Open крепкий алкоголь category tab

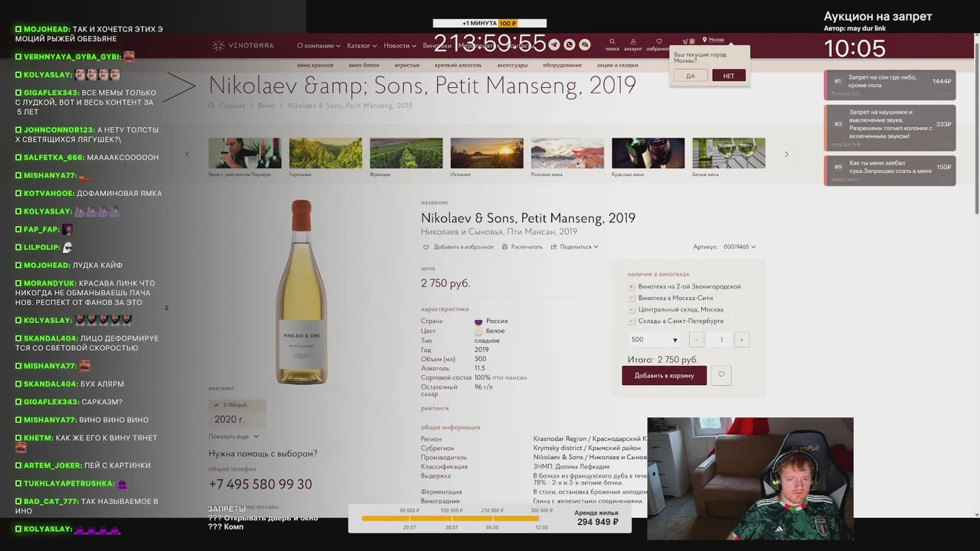[x=459, y=66]
